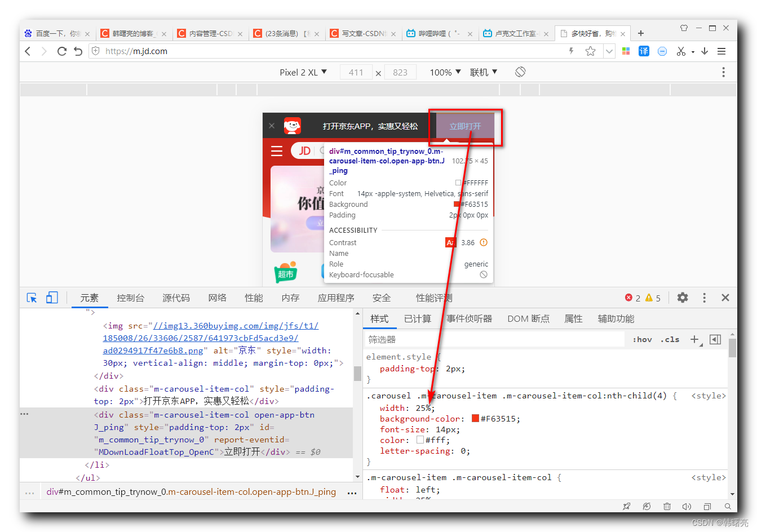The width and height of the screenshot is (757, 532).
Task: Open the JD page hamburger menu icon
Action: pos(277,151)
